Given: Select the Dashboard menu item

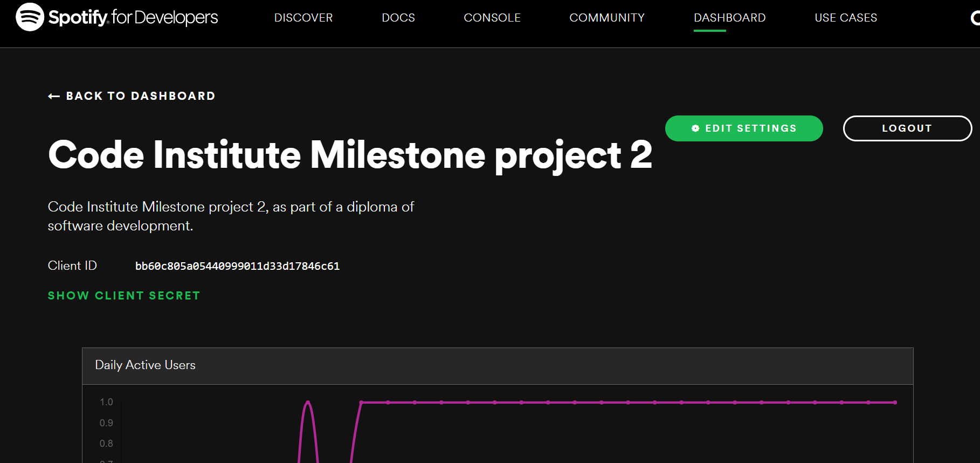Looking at the screenshot, I should pos(730,18).
